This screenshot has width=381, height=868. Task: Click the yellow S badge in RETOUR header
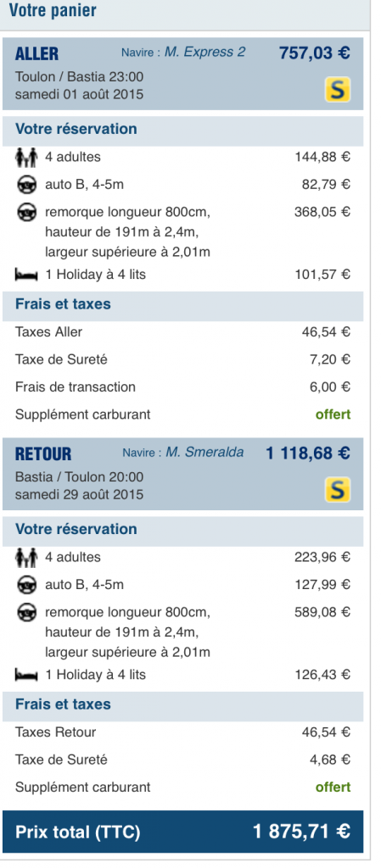pyautogui.click(x=337, y=490)
